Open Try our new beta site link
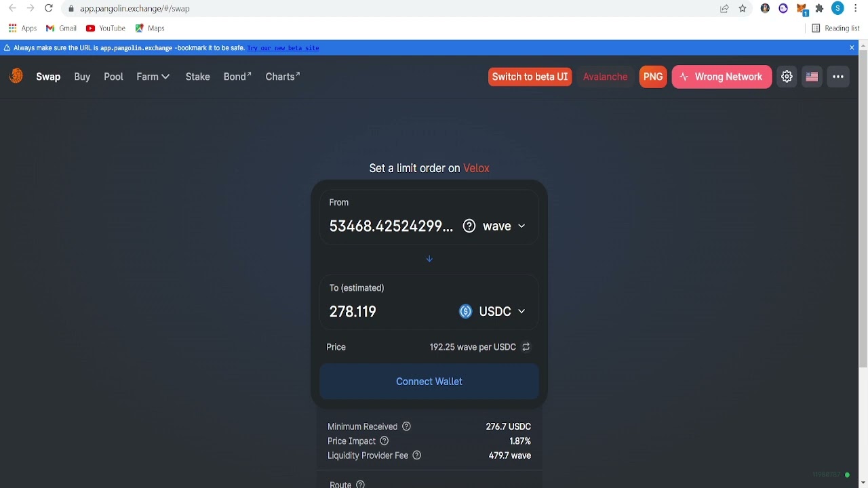 (x=283, y=48)
